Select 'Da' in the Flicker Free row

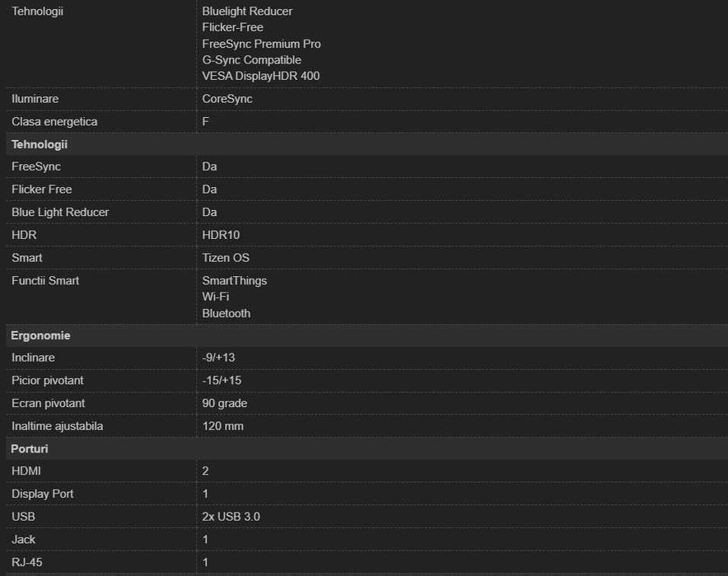[209, 190]
